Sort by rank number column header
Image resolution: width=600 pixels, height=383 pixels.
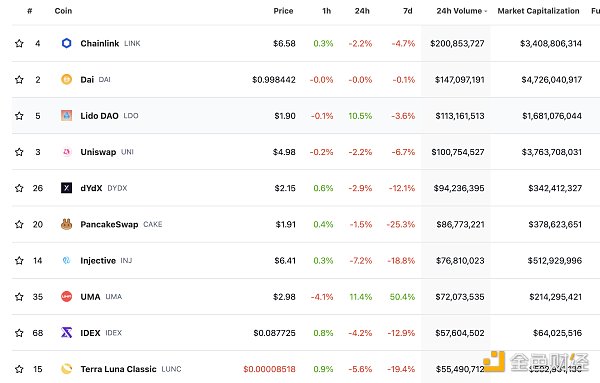pos(30,11)
